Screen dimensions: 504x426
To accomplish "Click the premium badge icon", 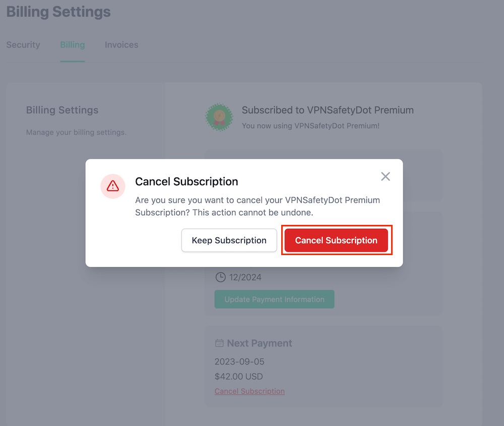I will [219, 117].
